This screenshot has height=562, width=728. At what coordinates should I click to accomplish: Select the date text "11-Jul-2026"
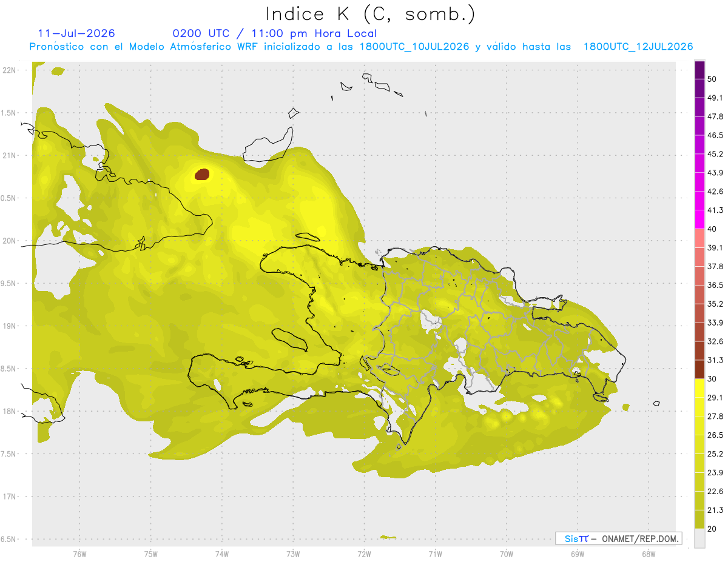pyautogui.click(x=76, y=33)
